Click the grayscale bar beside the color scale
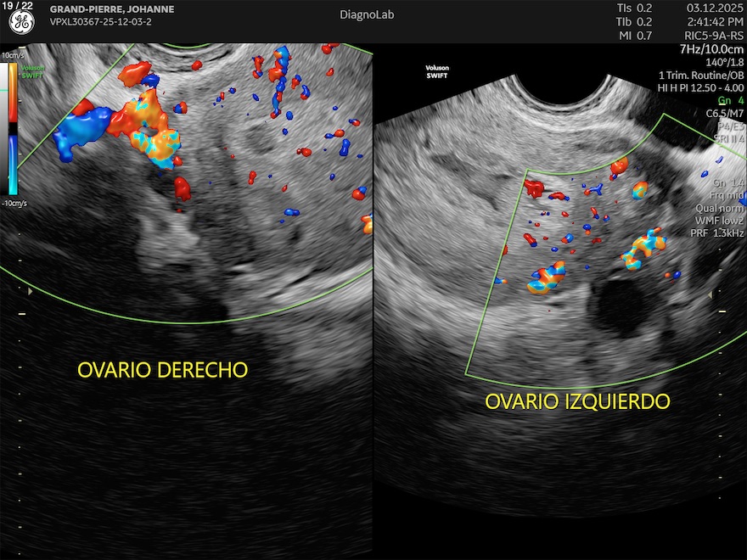This screenshot has width=747, height=560. [x=20, y=127]
